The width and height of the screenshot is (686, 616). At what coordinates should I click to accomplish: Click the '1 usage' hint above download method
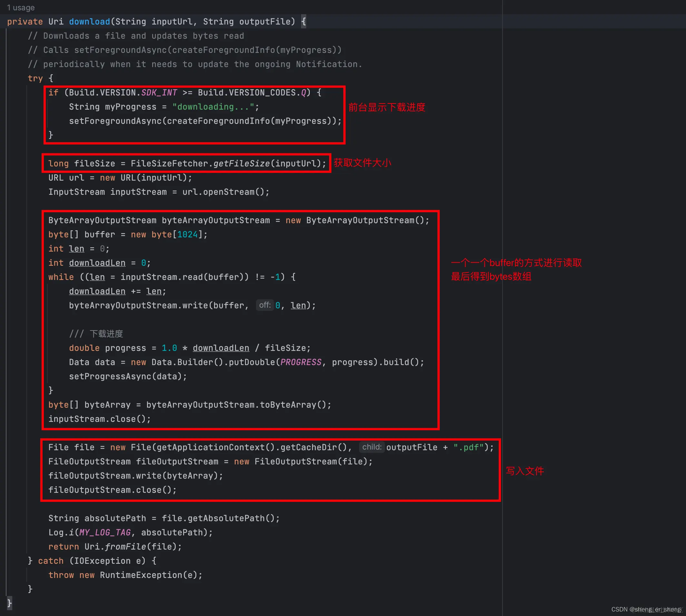(x=21, y=7)
